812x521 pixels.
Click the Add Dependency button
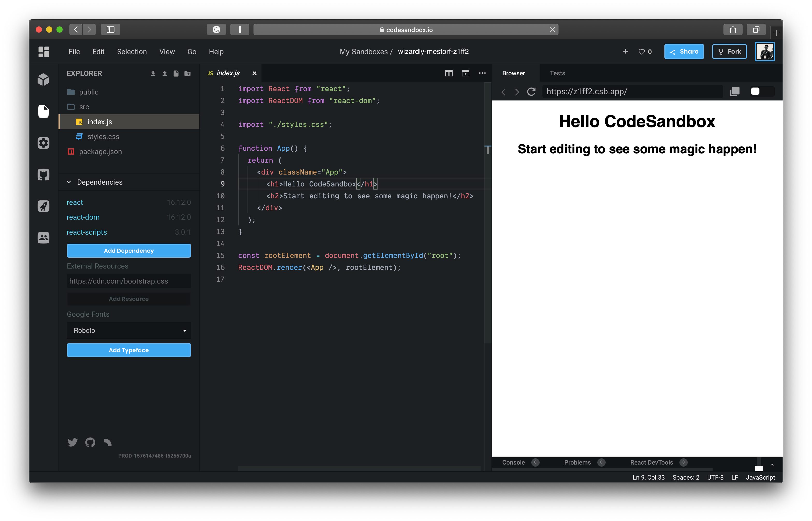(128, 251)
